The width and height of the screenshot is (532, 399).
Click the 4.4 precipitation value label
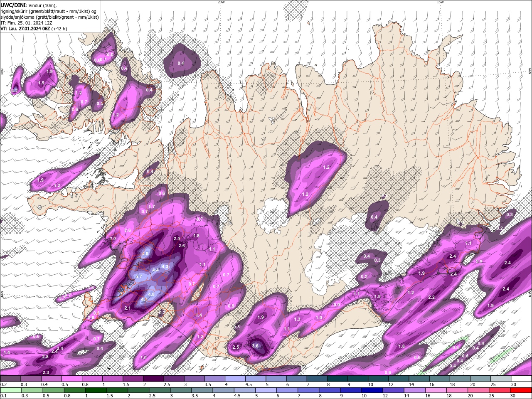tap(156, 270)
